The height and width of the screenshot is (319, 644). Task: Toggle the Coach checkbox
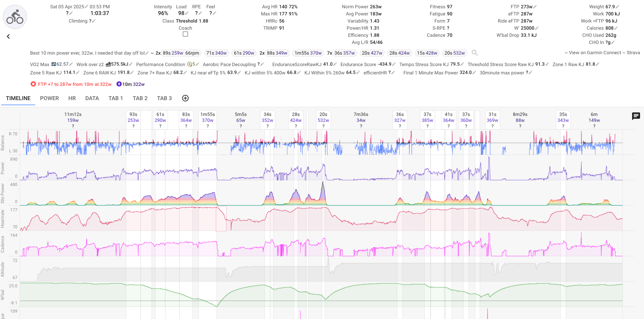185,34
